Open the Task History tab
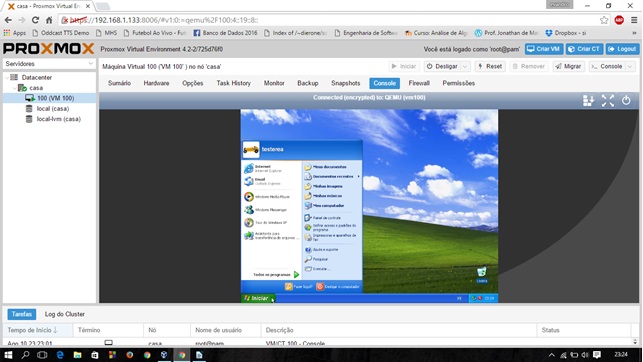 point(233,83)
